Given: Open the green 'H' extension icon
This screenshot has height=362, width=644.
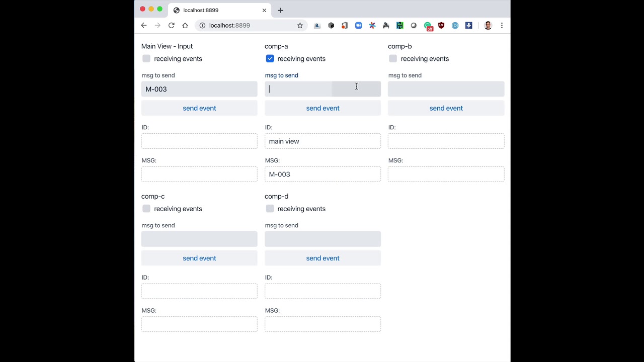Looking at the screenshot, I should 400,25.
